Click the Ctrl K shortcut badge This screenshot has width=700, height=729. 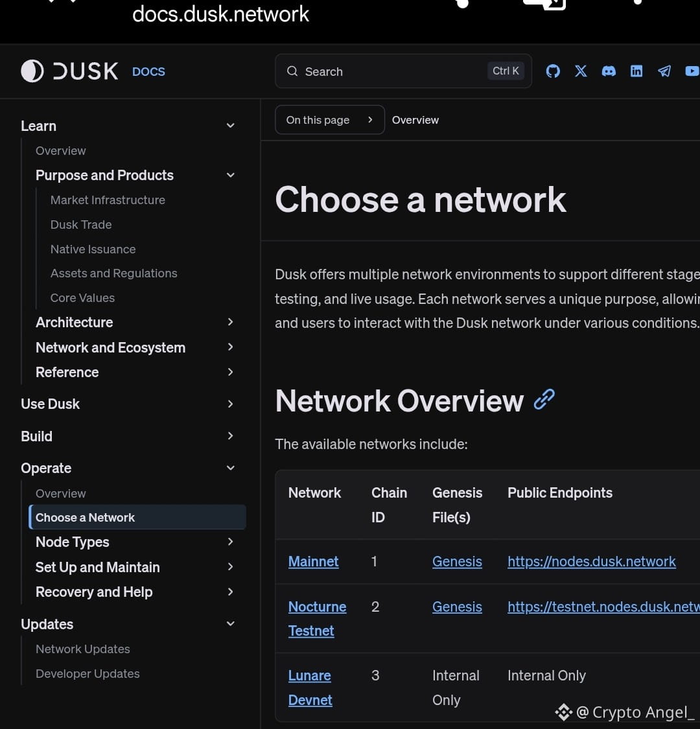506,71
